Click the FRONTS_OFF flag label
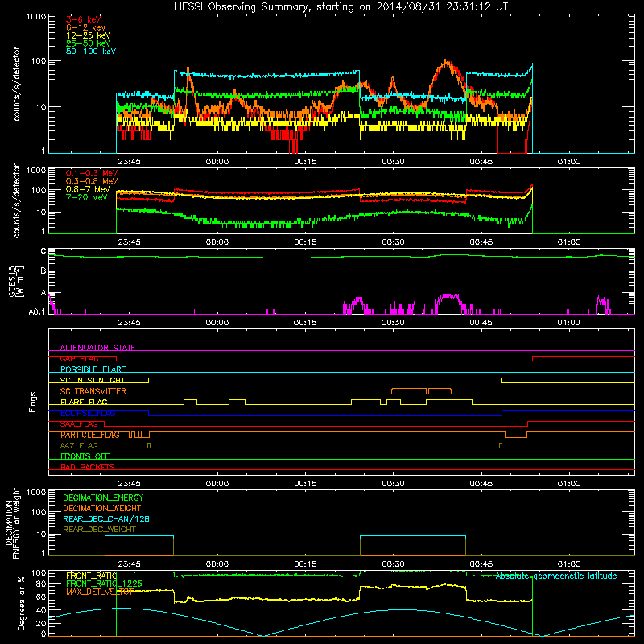 coord(85,456)
